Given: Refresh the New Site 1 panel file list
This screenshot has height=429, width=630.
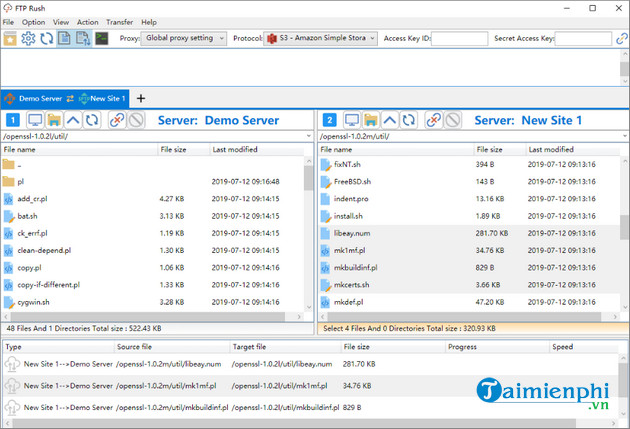Looking at the screenshot, I should pos(409,120).
